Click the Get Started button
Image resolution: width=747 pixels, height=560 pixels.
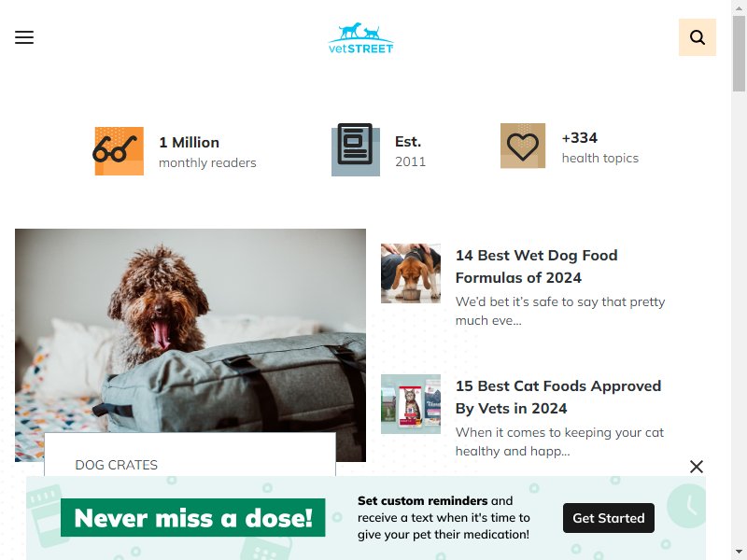pos(609,518)
